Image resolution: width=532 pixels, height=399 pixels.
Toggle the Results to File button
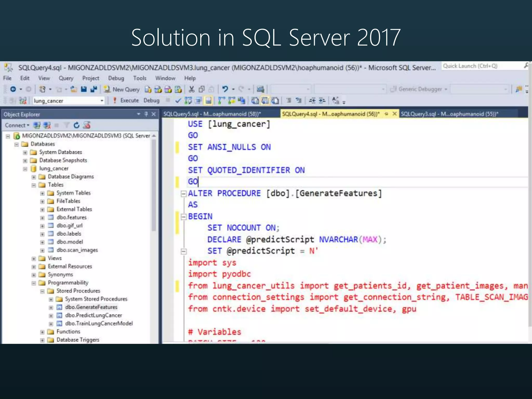[x=275, y=101]
